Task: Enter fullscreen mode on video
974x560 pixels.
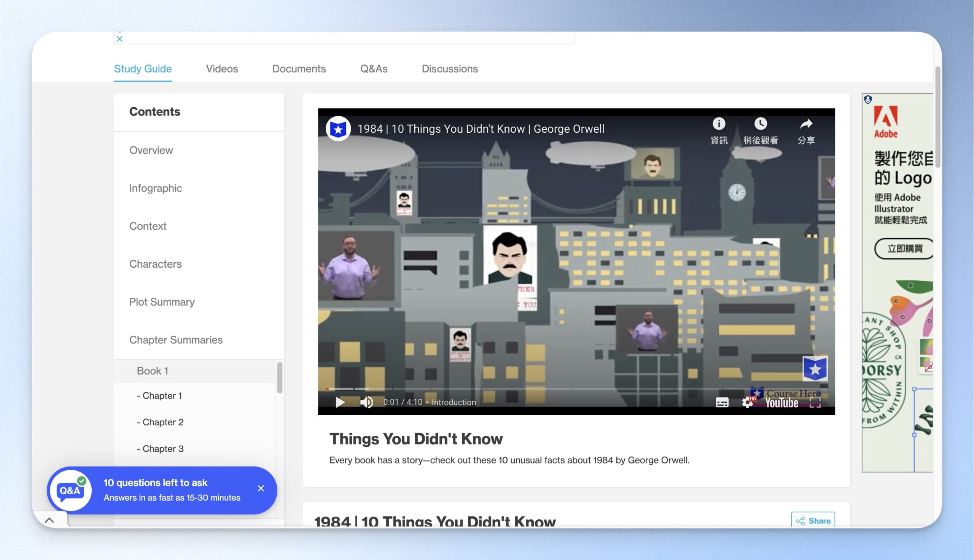Action: pos(815,402)
